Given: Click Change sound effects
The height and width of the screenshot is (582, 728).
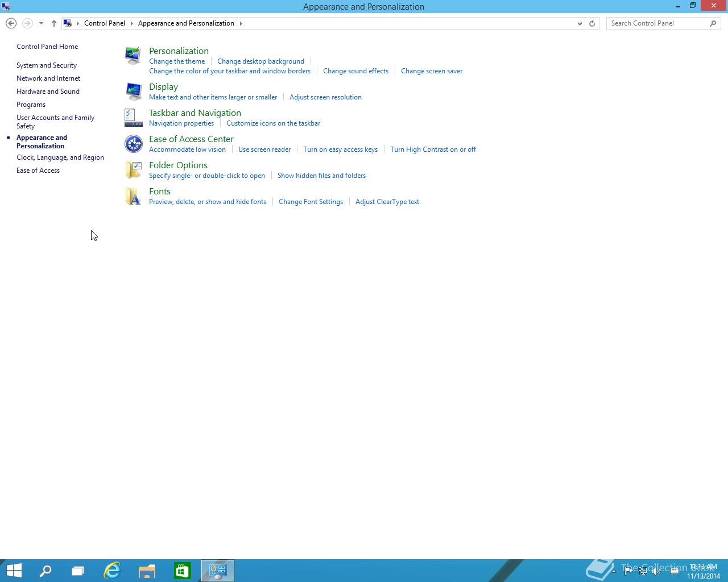Looking at the screenshot, I should [355, 71].
